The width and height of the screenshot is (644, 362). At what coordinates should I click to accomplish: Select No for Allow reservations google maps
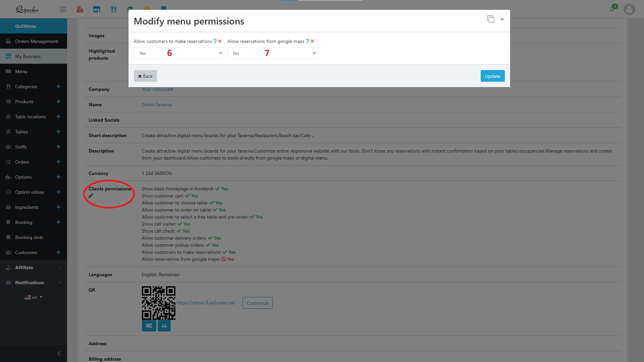[x=272, y=53]
